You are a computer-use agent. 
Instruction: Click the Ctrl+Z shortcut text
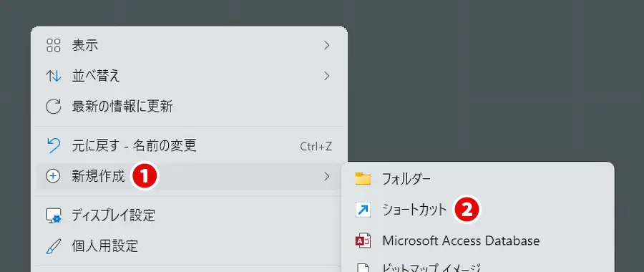click(x=316, y=146)
